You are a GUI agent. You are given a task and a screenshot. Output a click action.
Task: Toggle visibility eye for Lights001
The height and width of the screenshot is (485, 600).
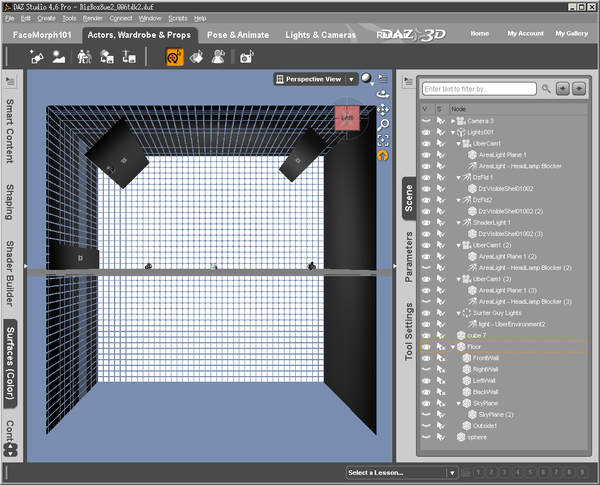point(426,132)
